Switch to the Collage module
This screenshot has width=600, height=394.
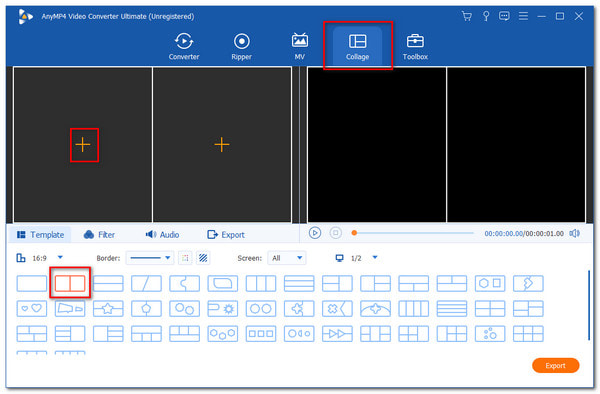click(x=357, y=47)
